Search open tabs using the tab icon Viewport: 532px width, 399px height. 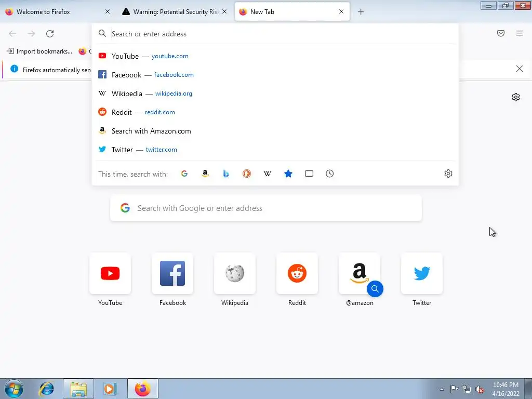pos(309,174)
